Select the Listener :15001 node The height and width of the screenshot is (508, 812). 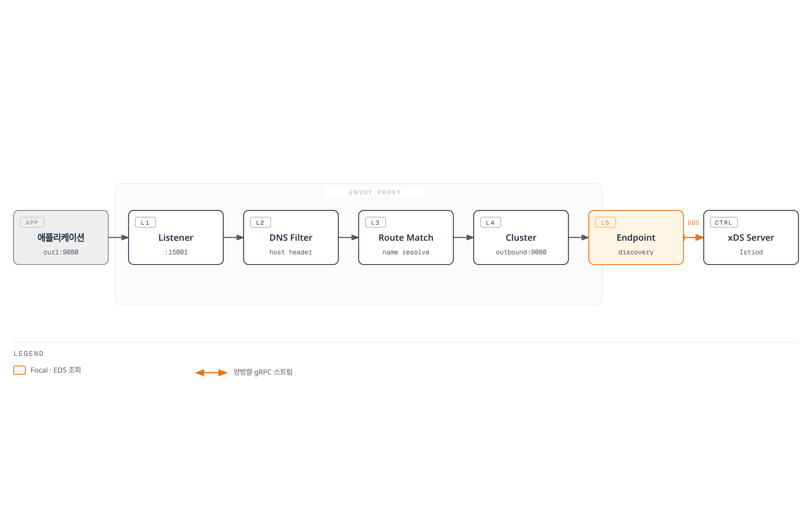(176, 238)
